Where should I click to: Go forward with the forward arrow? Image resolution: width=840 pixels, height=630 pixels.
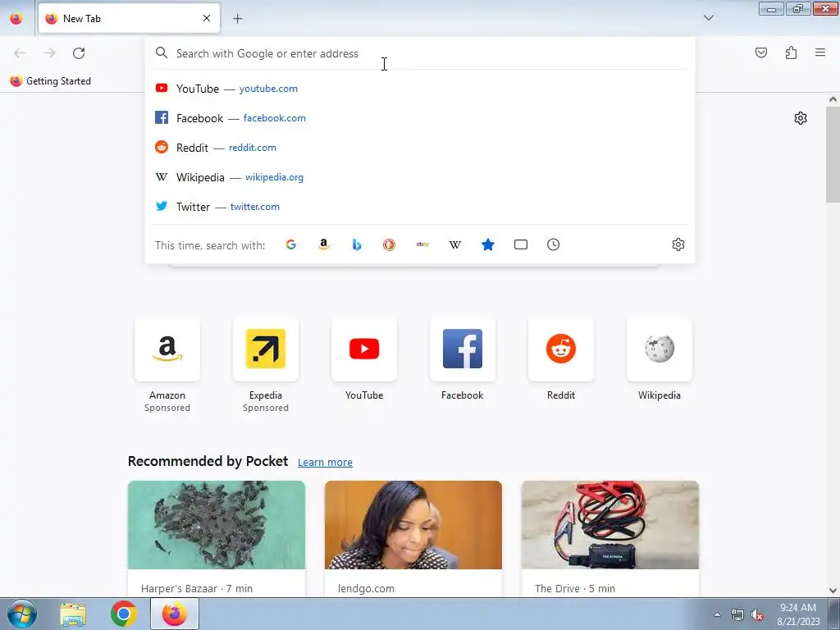(49, 53)
